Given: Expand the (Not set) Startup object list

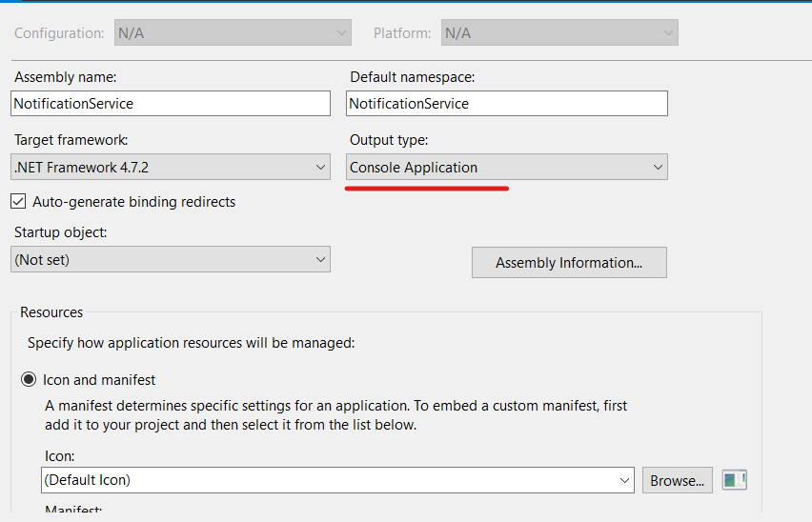Looking at the screenshot, I should coord(171,259).
